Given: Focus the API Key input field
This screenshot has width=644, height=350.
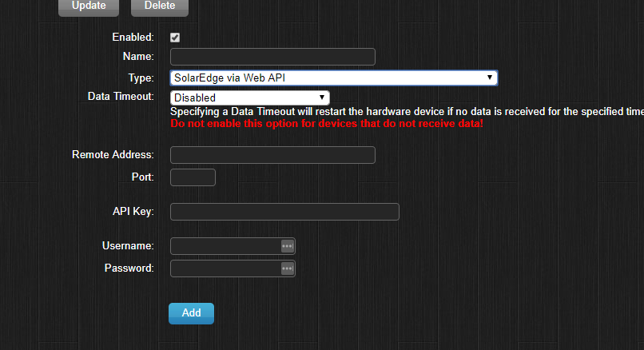Looking at the screenshot, I should click(284, 212).
